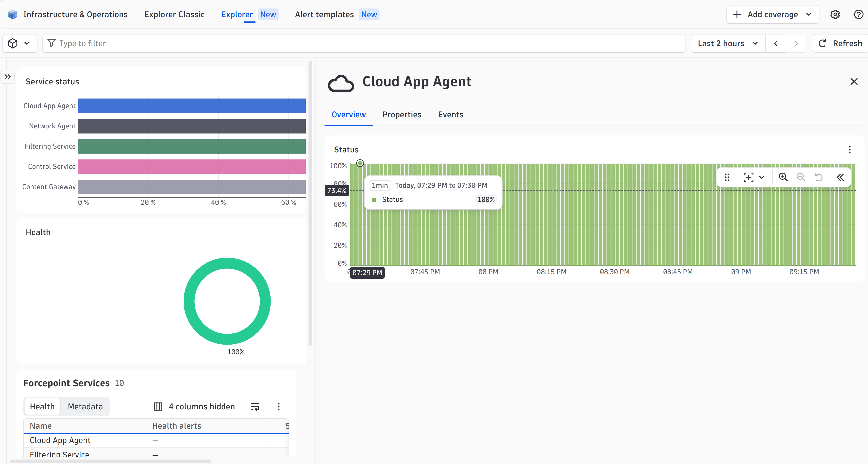
Task: Open the Status chart three-dot menu
Action: (x=849, y=150)
